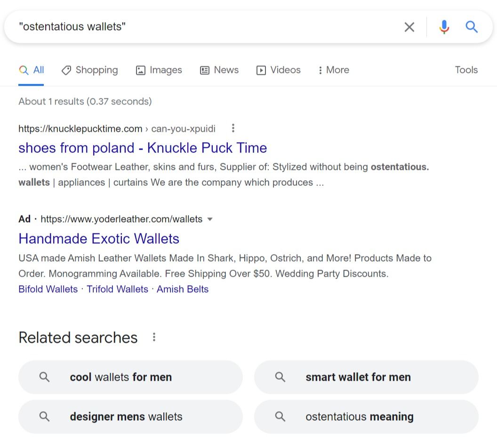The image size is (497, 448).
Task: Visit the 'Handmade Exotic Wallets' ad
Action: click(x=99, y=239)
